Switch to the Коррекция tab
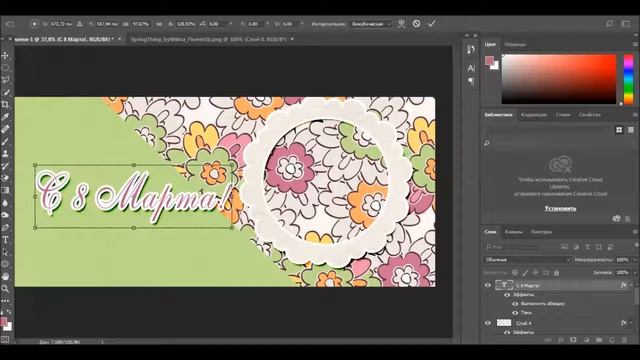 click(x=534, y=115)
